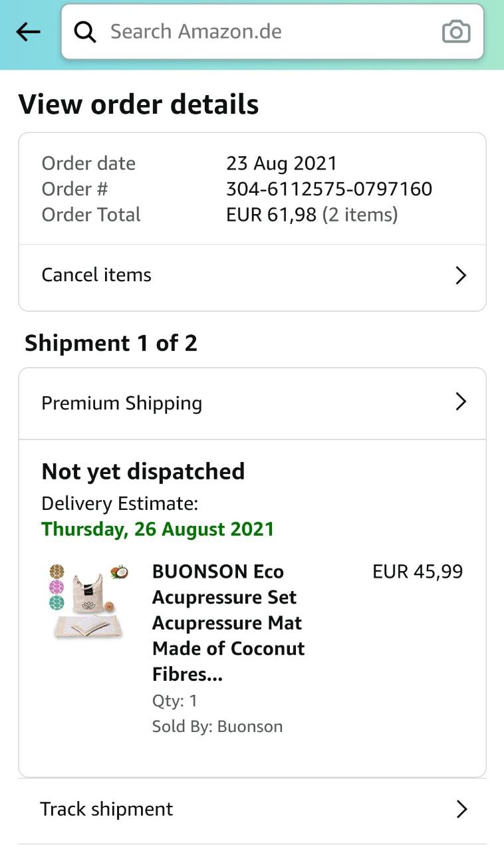Open the Cancel items option
The image size is (504, 851).
(x=97, y=275)
